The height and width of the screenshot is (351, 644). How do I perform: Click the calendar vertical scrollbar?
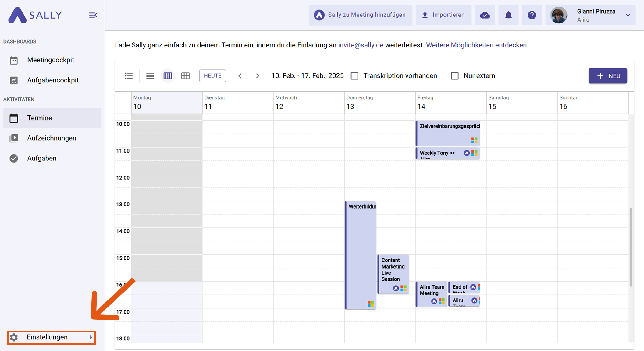point(631,247)
